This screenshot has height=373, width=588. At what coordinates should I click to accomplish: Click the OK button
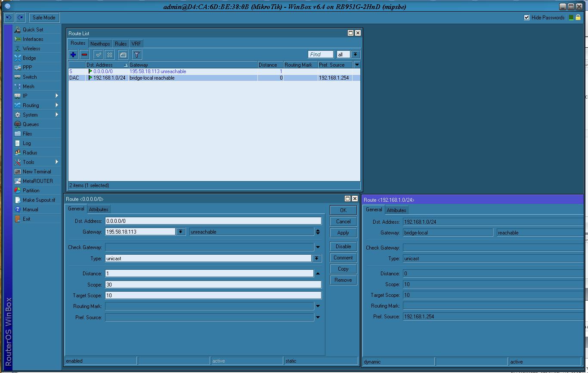tap(343, 210)
